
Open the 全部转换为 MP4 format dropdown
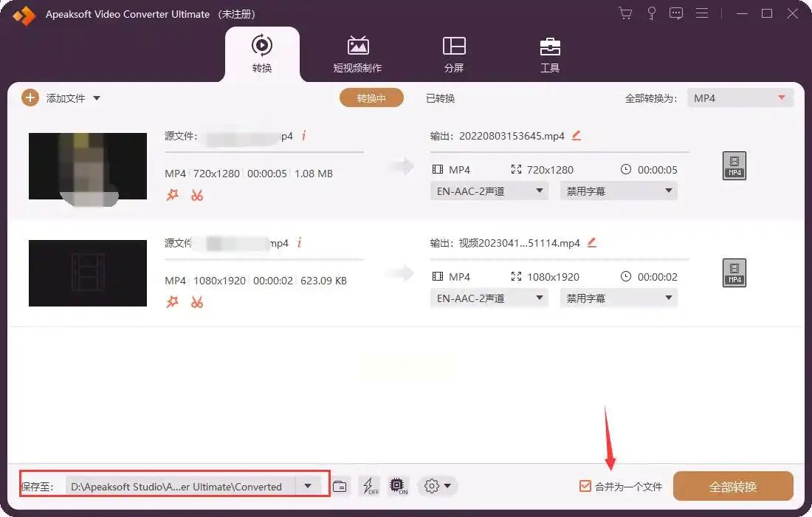(x=740, y=98)
